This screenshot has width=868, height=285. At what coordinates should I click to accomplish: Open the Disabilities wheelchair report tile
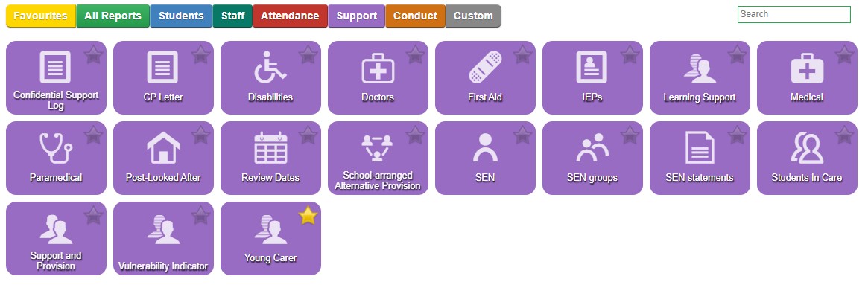270,77
